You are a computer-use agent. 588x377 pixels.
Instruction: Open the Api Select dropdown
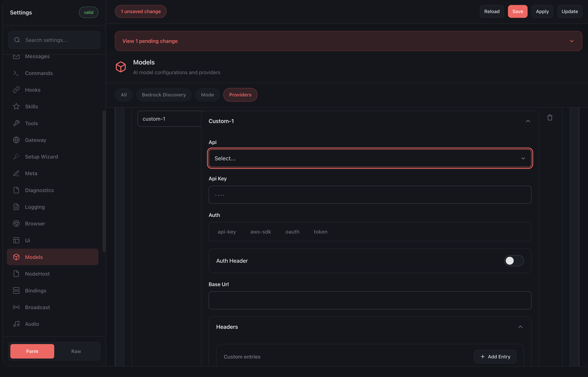point(370,158)
